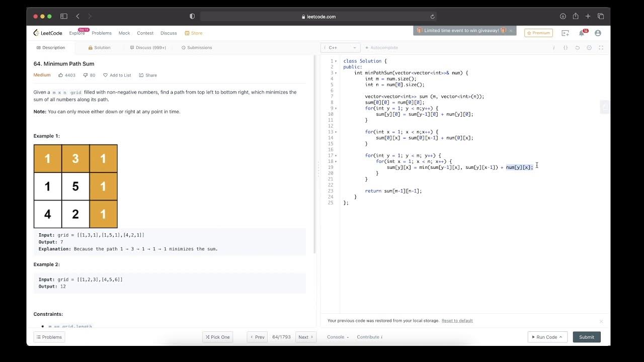
Task: Click the Example 1 grid image
Action: [x=75, y=187]
